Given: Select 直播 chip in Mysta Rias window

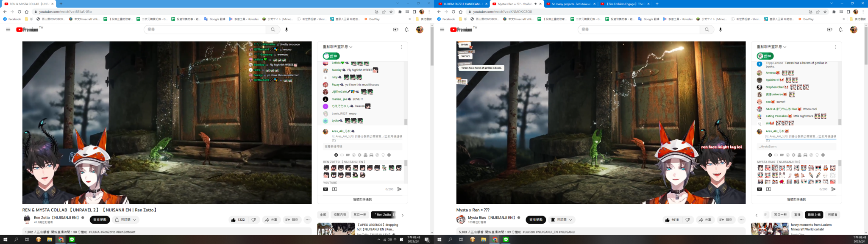Looking at the screenshot, I should (797, 215).
